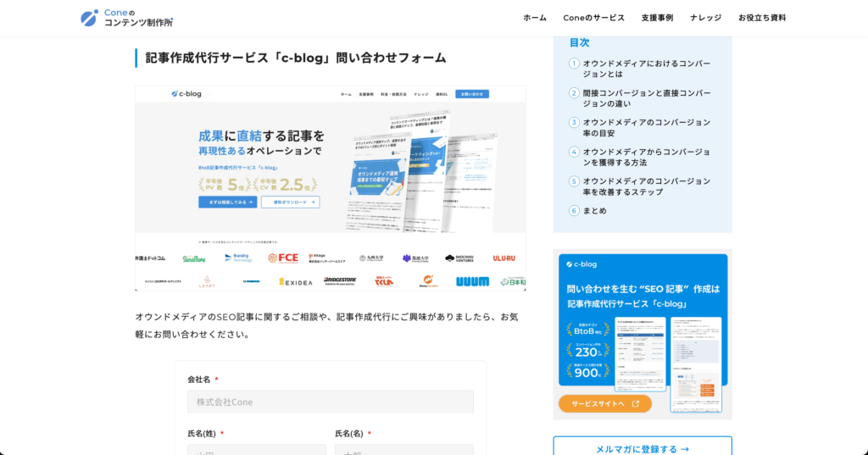
Task: Click the c-blog logo in the sidebar banner
Action: (582, 264)
